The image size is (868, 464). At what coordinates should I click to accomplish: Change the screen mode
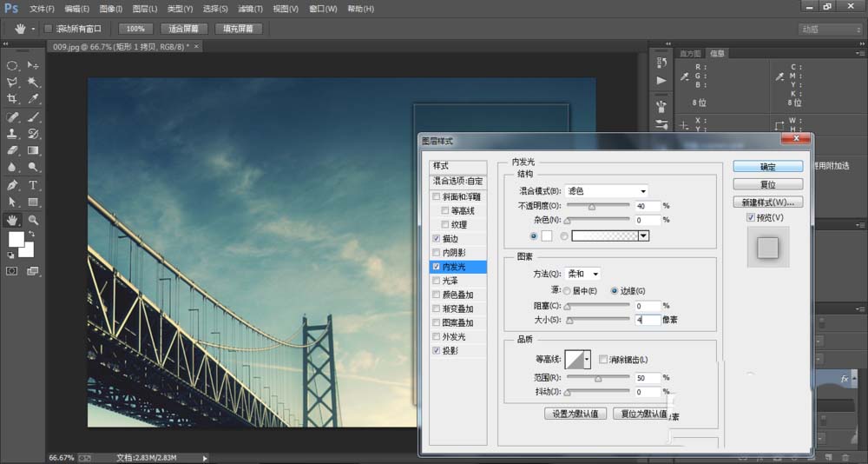(x=33, y=271)
